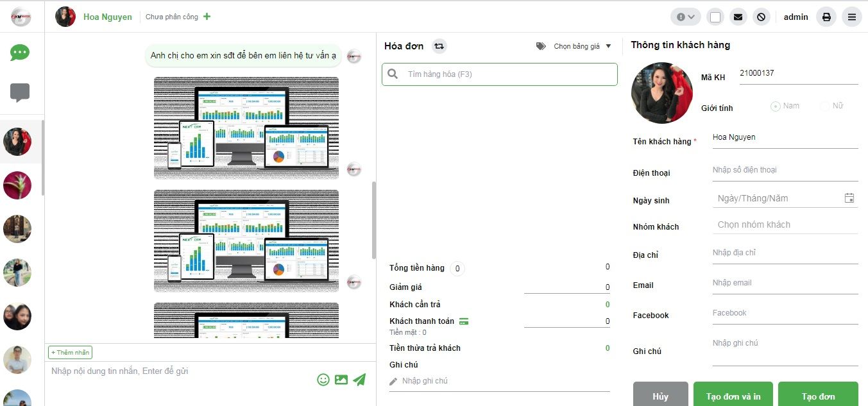Click the block/ban icon in header
The image size is (868, 406).
coord(761,17)
